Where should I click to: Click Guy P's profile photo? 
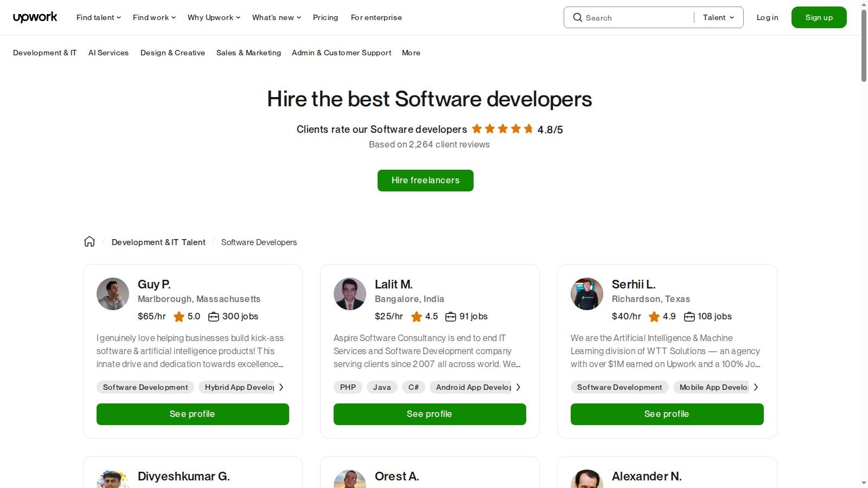point(112,293)
